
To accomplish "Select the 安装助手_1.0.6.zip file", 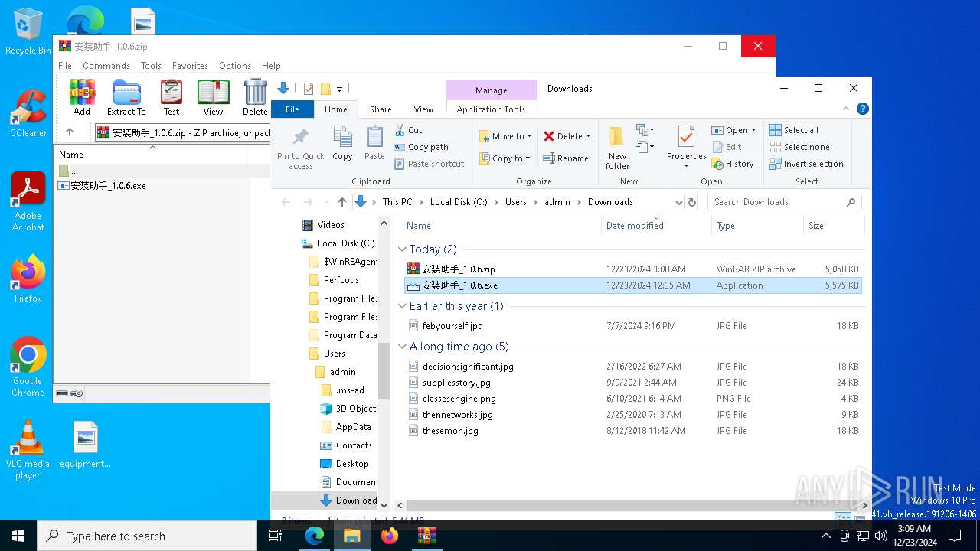I will [632, 269].
